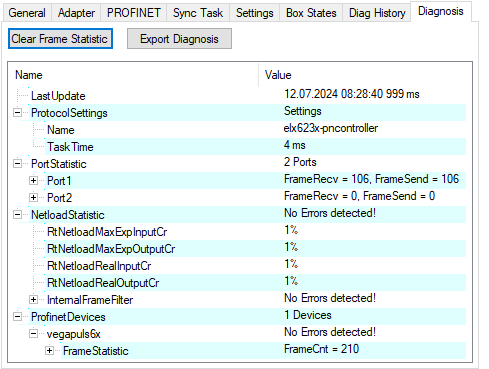Collapse the ProfinetDevices node
Image resolution: width=489 pixels, height=369 pixels.
point(17,317)
